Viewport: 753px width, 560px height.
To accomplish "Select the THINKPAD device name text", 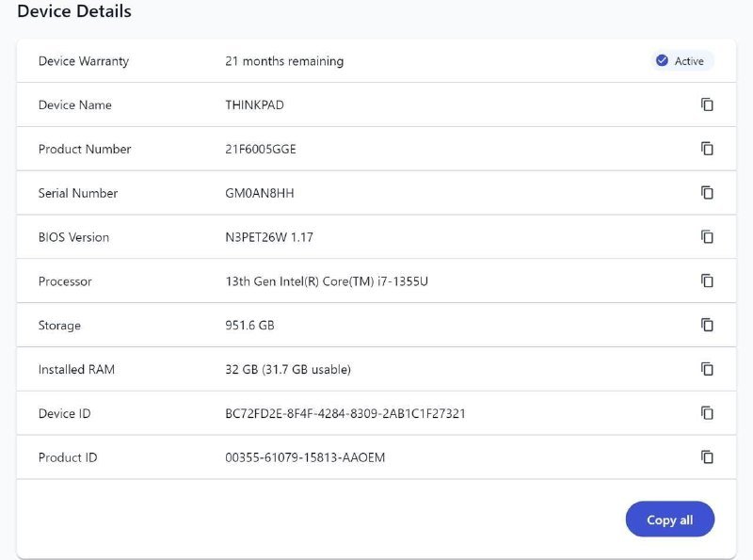I will tap(254, 105).
